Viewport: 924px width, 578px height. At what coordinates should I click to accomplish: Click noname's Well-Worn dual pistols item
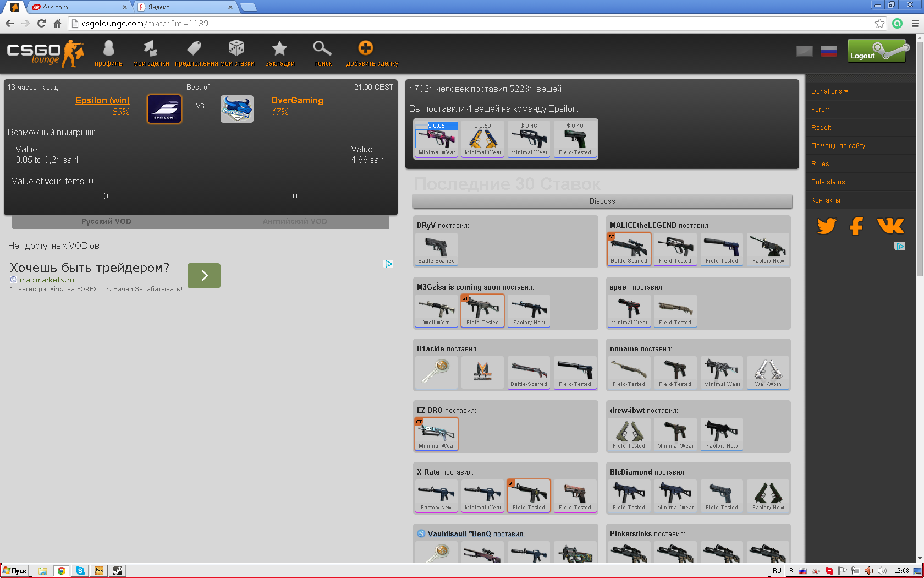[x=768, y=372]
